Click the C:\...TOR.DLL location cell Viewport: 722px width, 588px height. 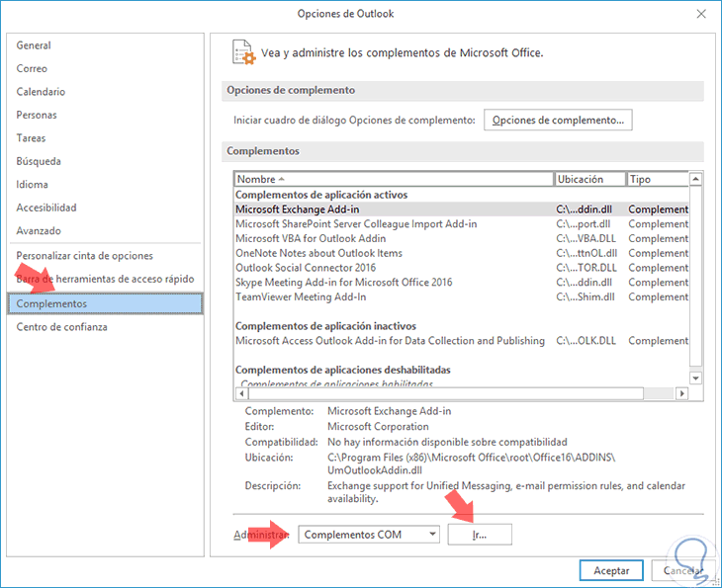tap(586, 268)
